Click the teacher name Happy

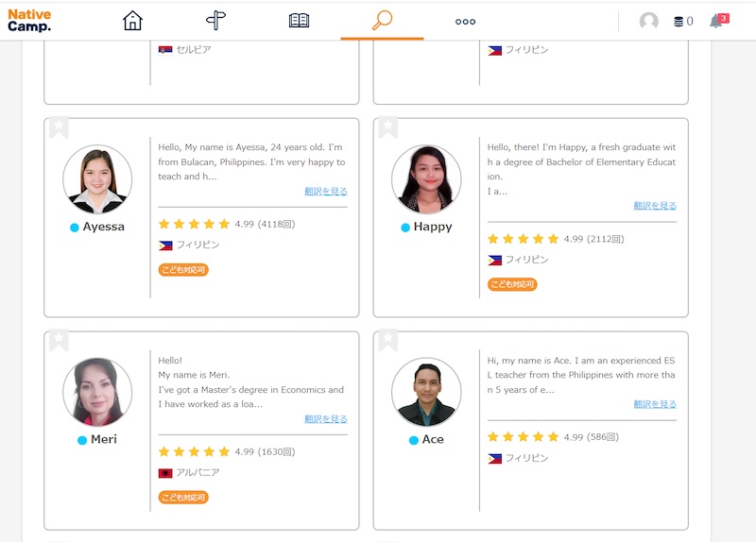pos(433,227)
